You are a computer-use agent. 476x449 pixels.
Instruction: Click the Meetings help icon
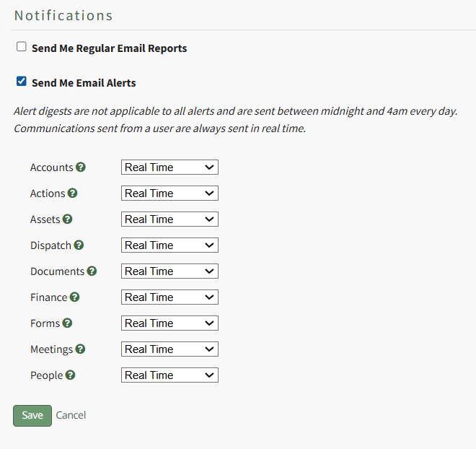[x=81, y=349]
